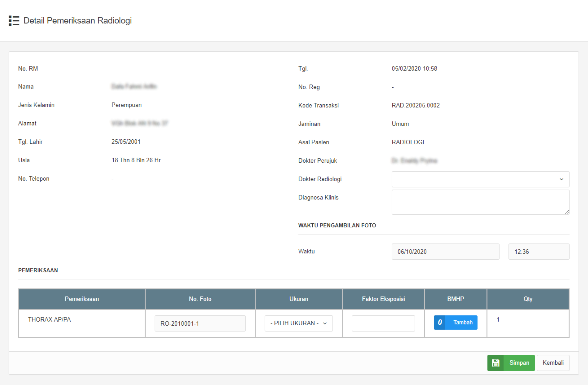
Task: Click the Ukuran column header
Action: [298, 299]
